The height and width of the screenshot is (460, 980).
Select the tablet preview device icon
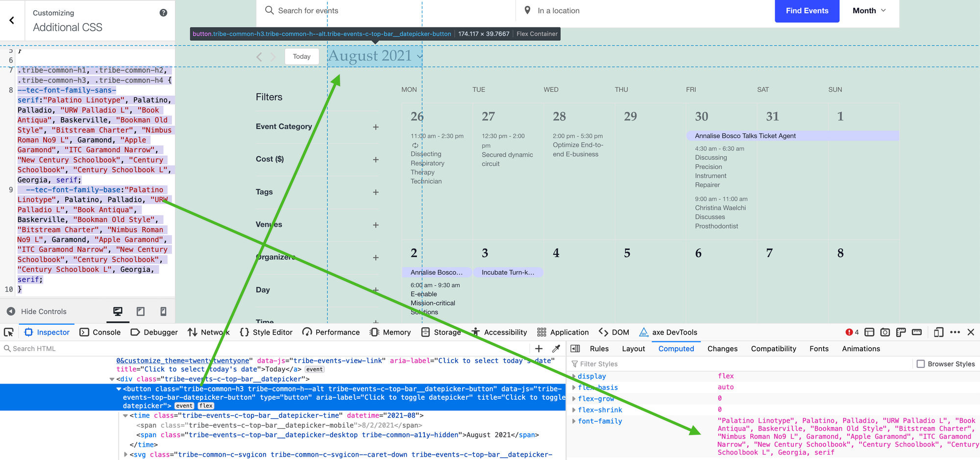[141, 312]
